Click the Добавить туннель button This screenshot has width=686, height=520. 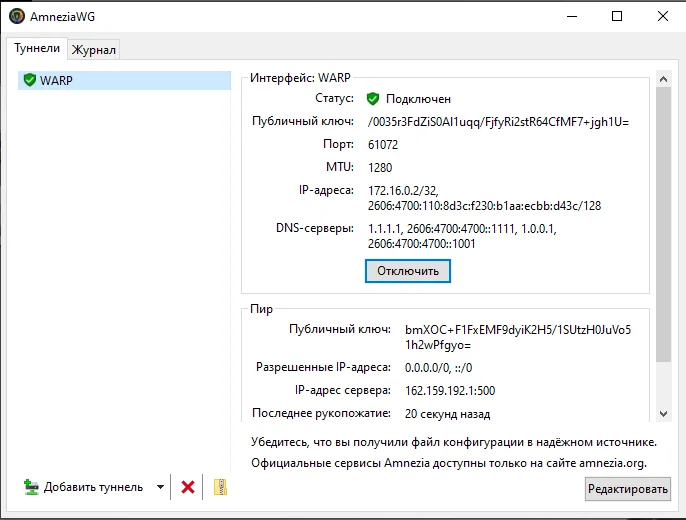click(84, 487)
